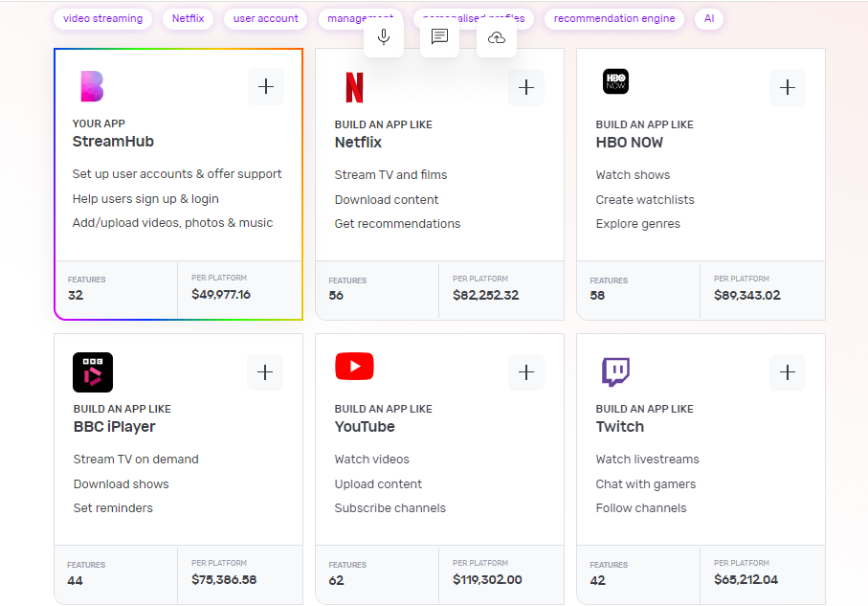Select the 'video streaming' tag
The image size is (868, 606).
pos(103,18)
